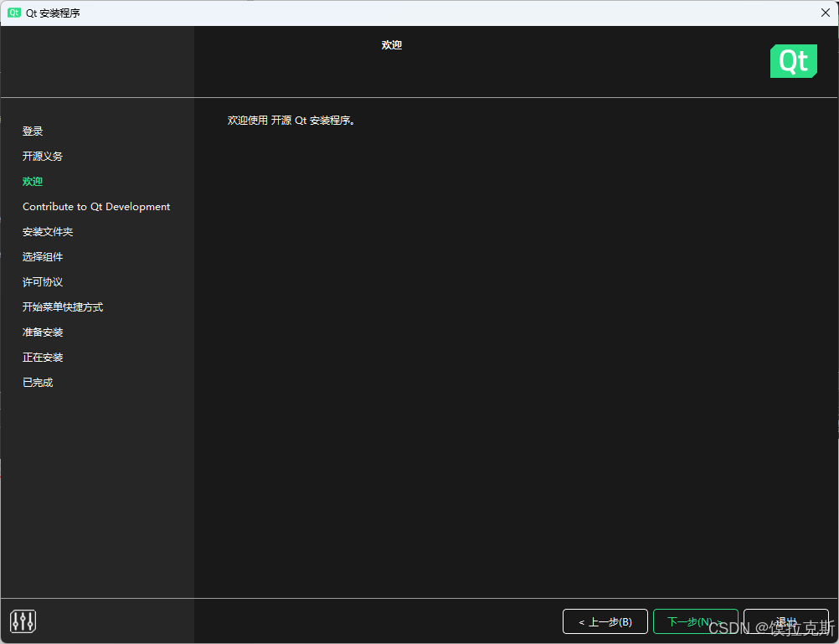
Task: Click the Qt title bar icon
Action: click(14, 13)
